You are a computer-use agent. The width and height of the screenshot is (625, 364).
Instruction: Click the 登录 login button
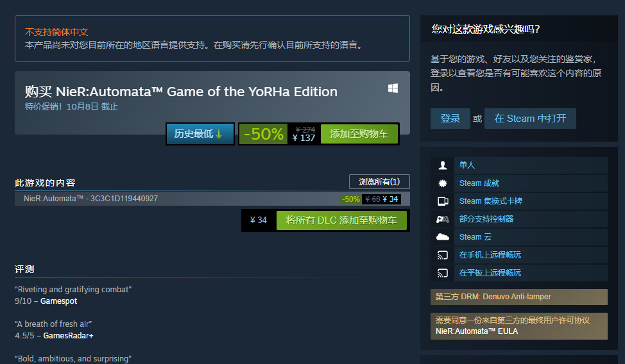450,119
